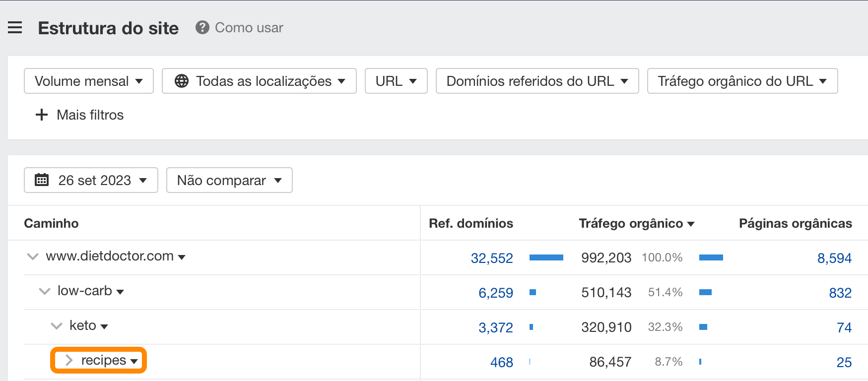The width and height of the screenshot is (868, 381).
Task: Open Domínios referidos do URL filter
Action: pyautogui.click(x=537, y=81)
